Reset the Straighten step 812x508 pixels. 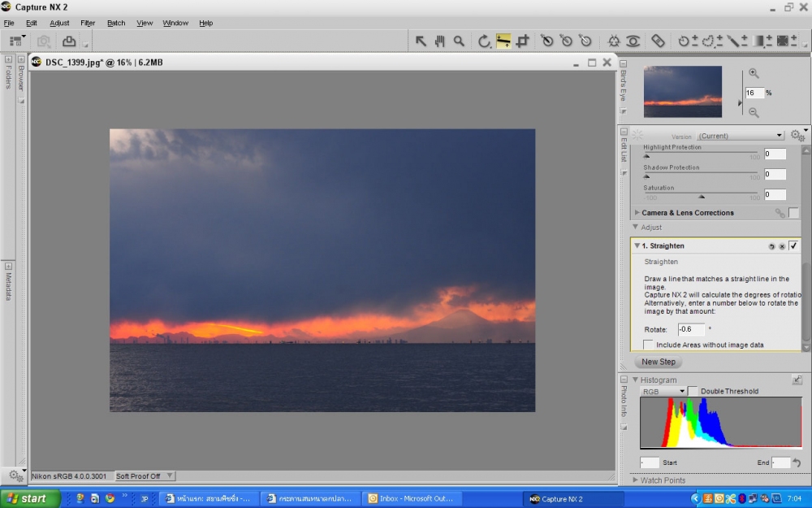[771, 246]
